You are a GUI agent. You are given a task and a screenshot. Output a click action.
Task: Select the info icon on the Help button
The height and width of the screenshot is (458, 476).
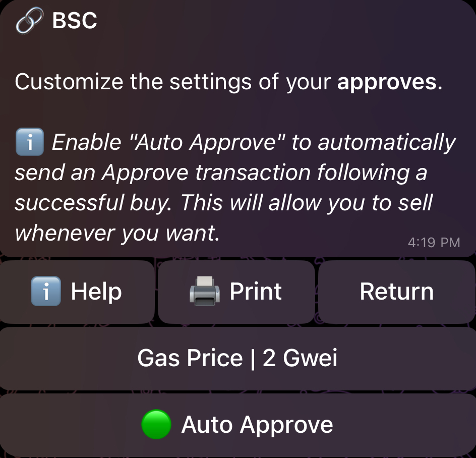pyautogui.click(x=46, y=292)
